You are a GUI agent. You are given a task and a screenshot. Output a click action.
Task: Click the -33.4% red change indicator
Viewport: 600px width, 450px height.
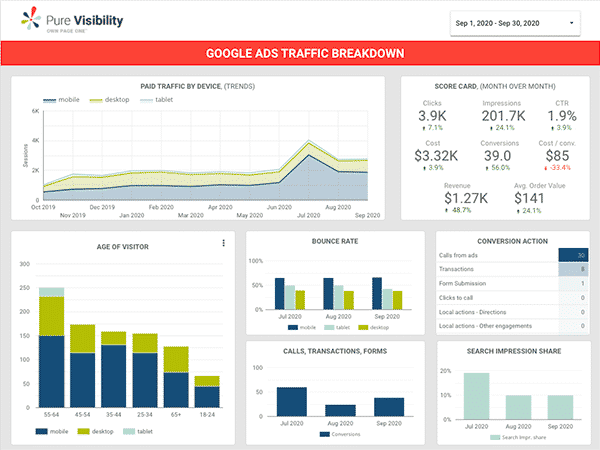[x=557, y=168]
